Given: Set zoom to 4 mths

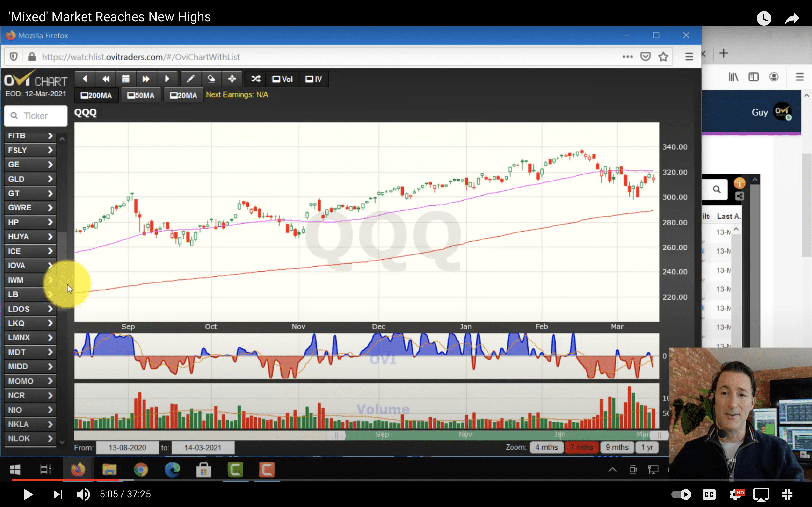Looking at the screenshot, I should [x=546, y=447].
